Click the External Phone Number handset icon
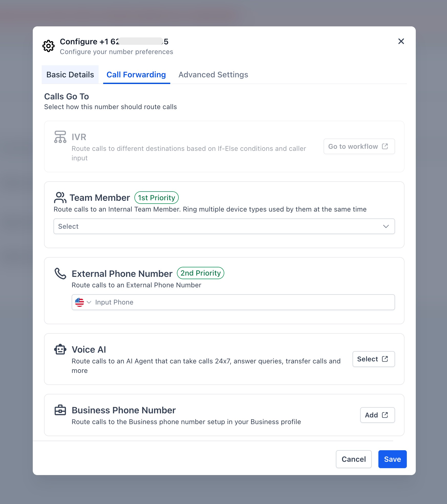 coord(60,274)
